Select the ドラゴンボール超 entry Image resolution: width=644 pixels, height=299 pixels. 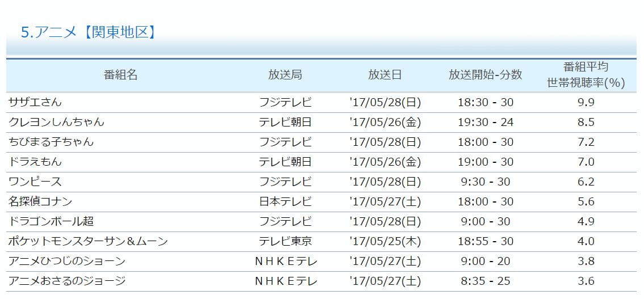[x=51, y=221]
